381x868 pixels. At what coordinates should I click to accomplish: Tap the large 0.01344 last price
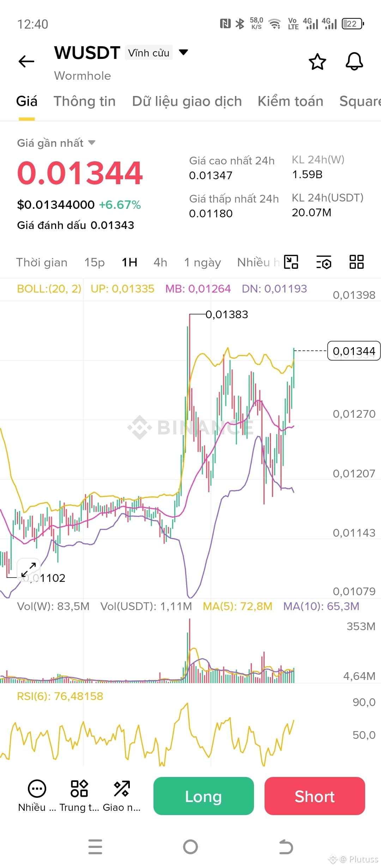(80, 173)
